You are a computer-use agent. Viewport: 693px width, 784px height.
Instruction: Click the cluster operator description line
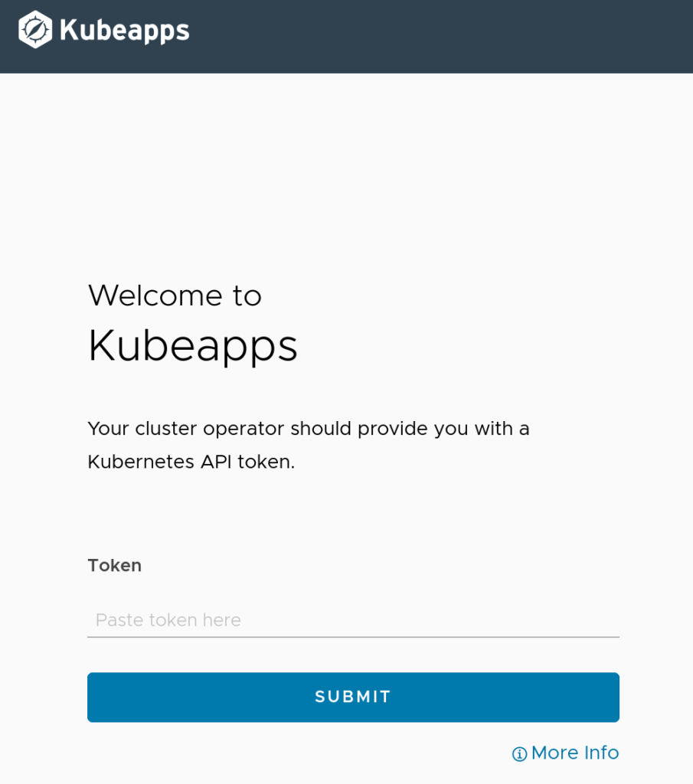point(309,429)
